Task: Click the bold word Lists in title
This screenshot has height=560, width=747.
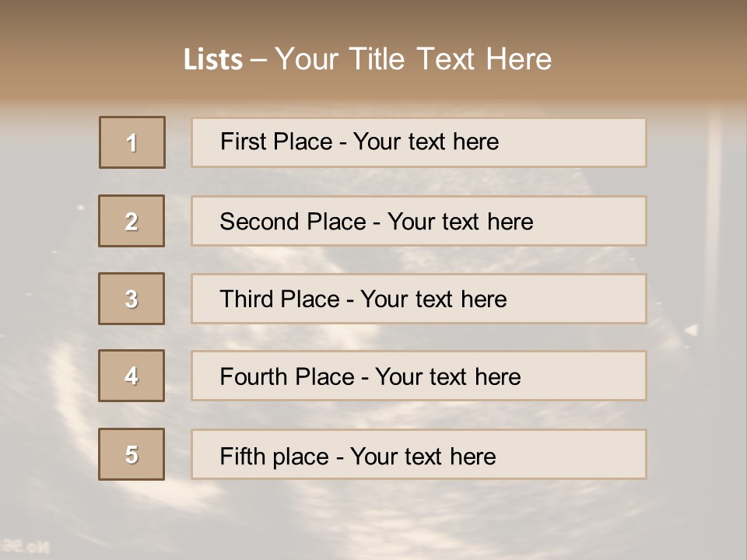Action: pos(213,60)
